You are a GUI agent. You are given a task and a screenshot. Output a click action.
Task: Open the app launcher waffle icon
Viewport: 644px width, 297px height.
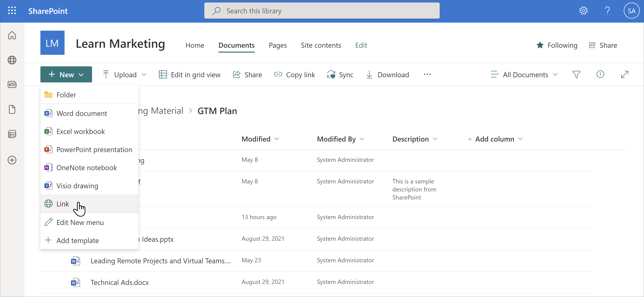[12, 11]
